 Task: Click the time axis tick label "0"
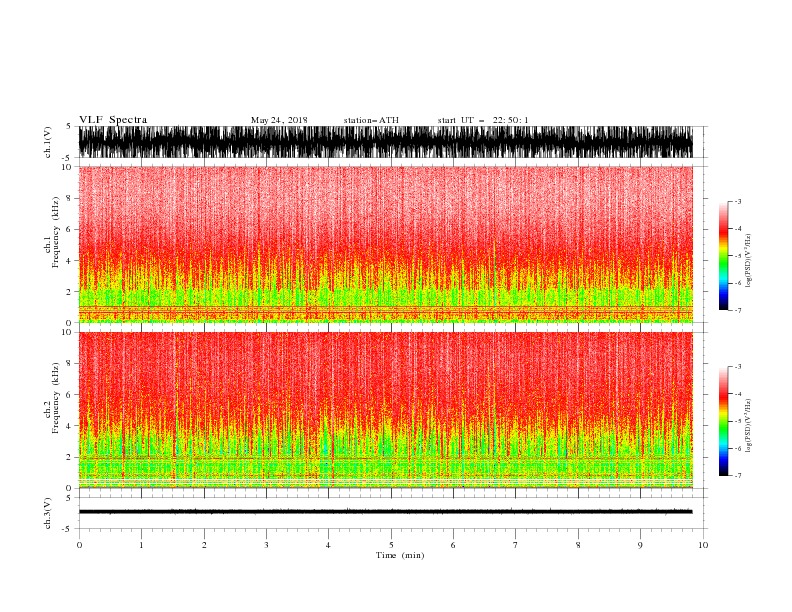point(79,545)
